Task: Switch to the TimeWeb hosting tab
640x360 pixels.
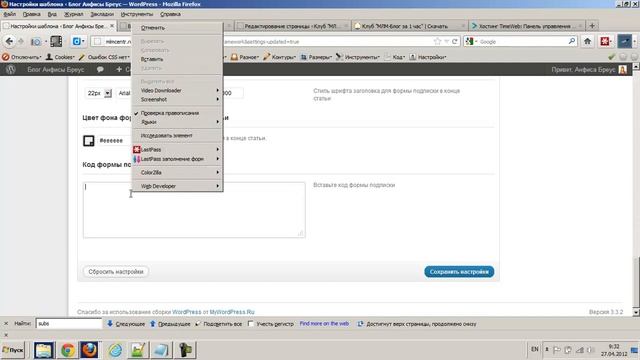Action: tap(526, 26)
